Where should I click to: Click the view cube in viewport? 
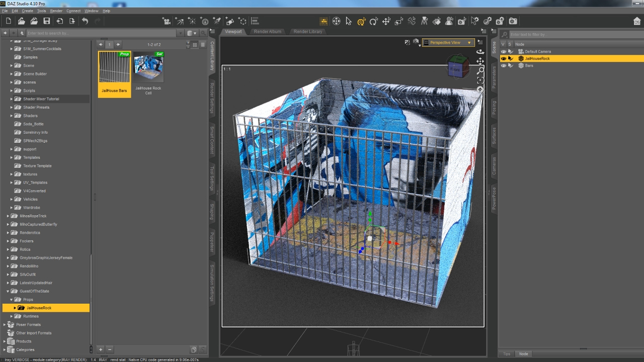pos(458,67)
